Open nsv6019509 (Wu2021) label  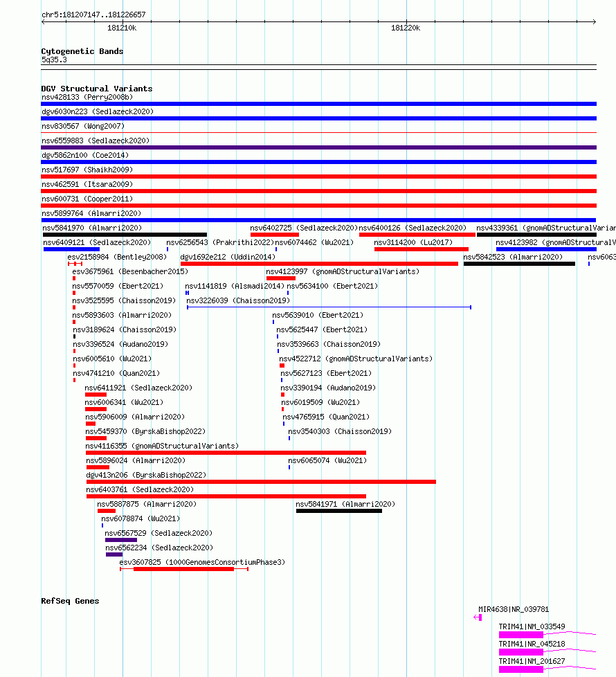320,402
